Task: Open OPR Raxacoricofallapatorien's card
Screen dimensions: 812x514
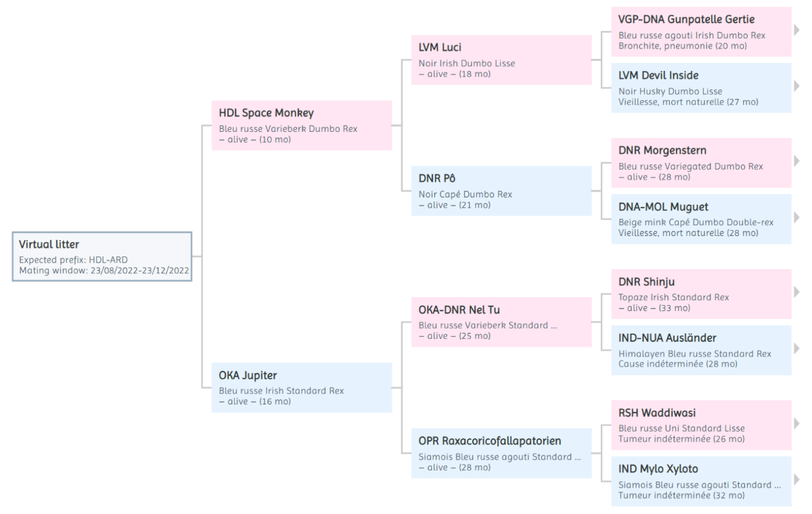Action: pyautogui.click(x=501, y=453)
